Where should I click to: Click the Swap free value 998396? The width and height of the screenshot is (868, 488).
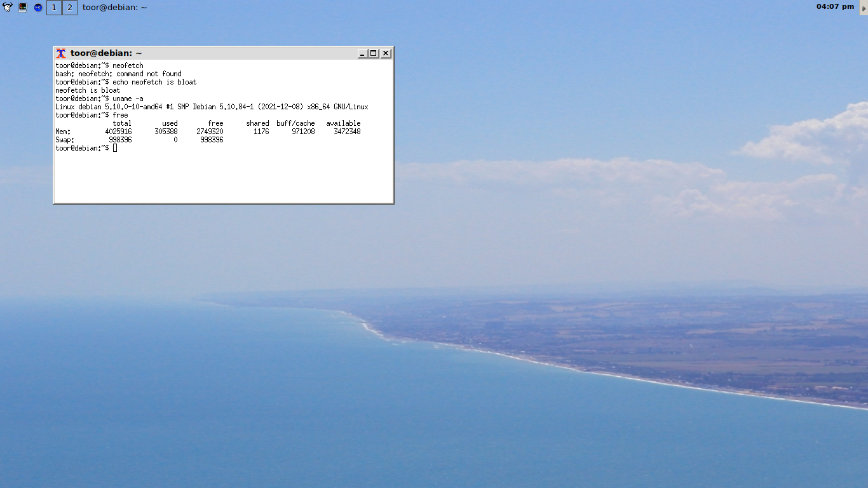coord(212,140)
